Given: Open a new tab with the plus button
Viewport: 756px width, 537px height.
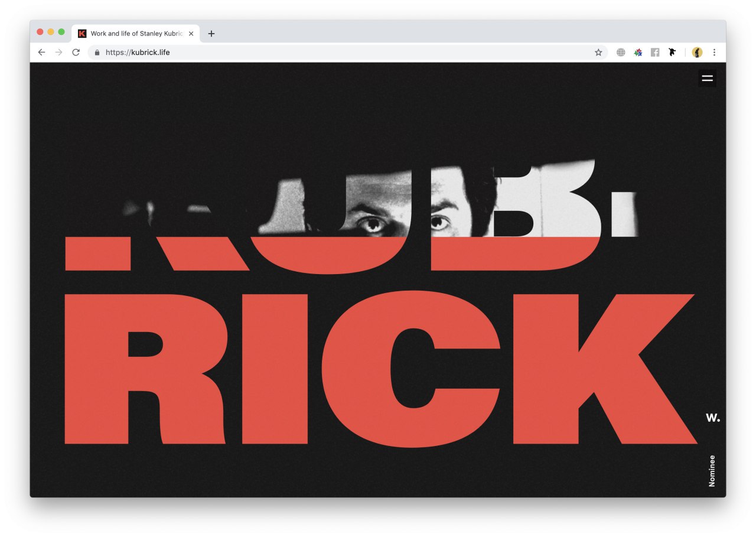Looking at the screenshot, I should (211, 34).
